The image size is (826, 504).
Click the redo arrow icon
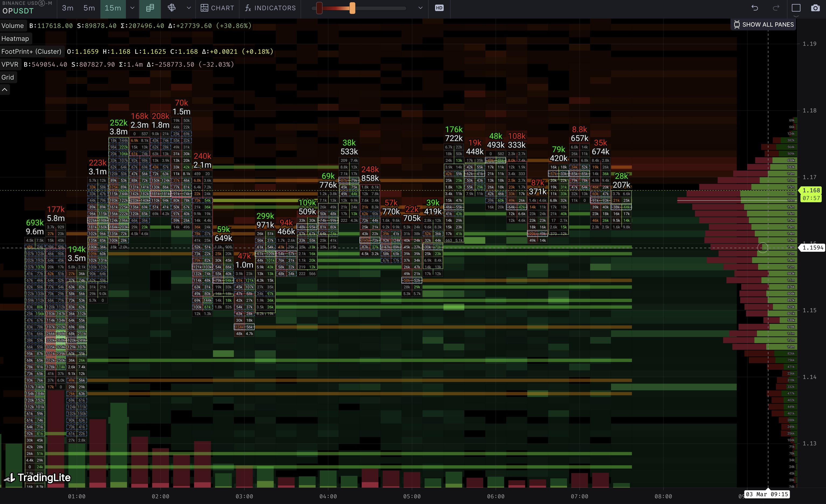coord(776,8)
